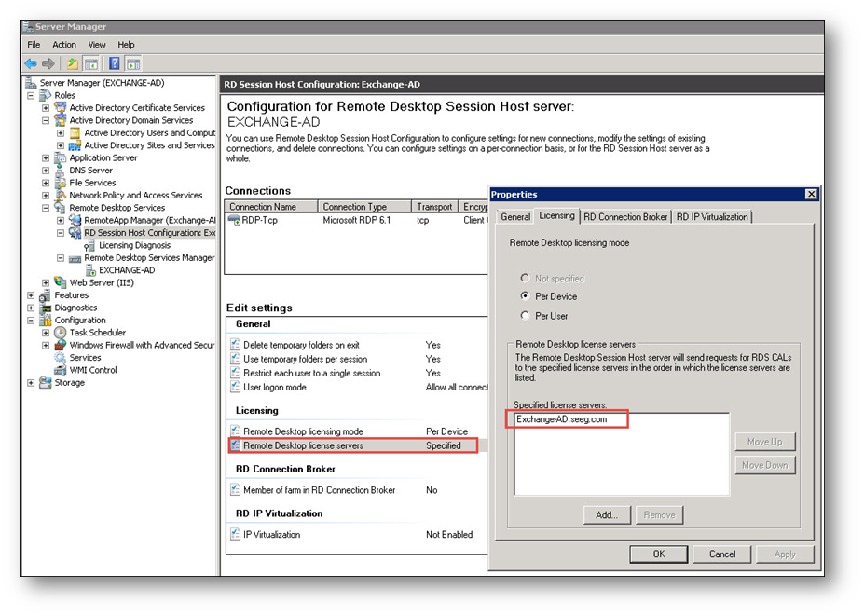
Task: Click the Add... license server button
Action: 607,514
